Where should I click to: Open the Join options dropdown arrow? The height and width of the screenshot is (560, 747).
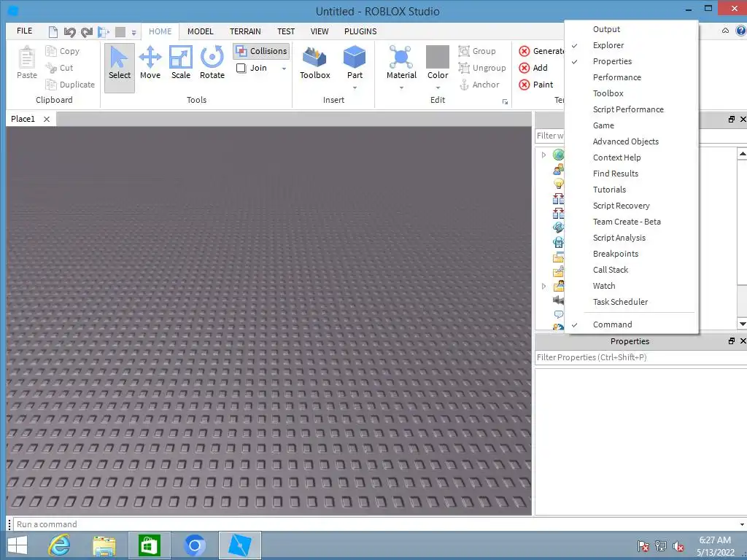click(284, 69)
